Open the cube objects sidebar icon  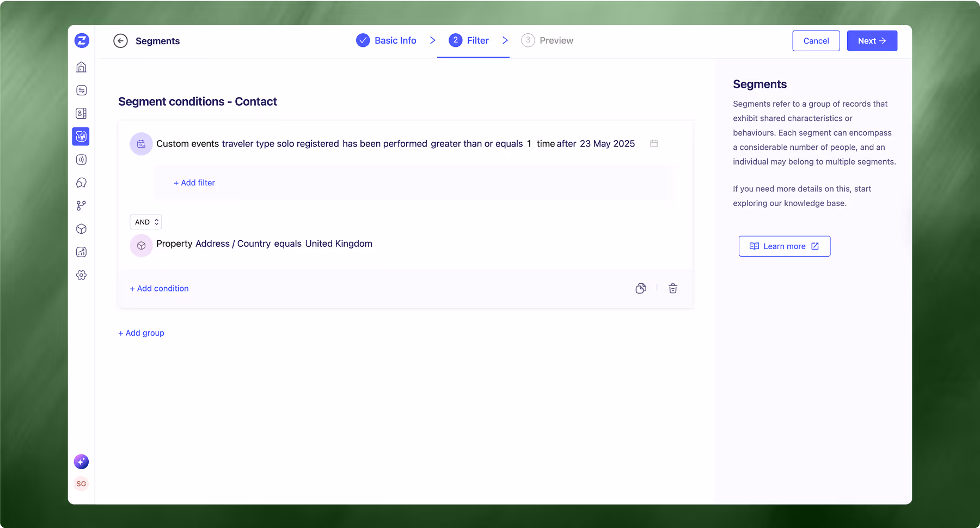click(81, 229)
